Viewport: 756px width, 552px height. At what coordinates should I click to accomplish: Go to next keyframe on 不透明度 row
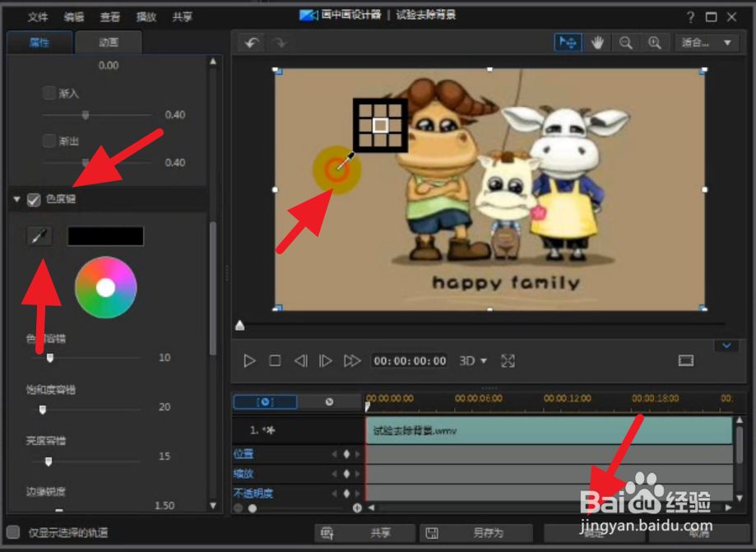click(358, 494)
